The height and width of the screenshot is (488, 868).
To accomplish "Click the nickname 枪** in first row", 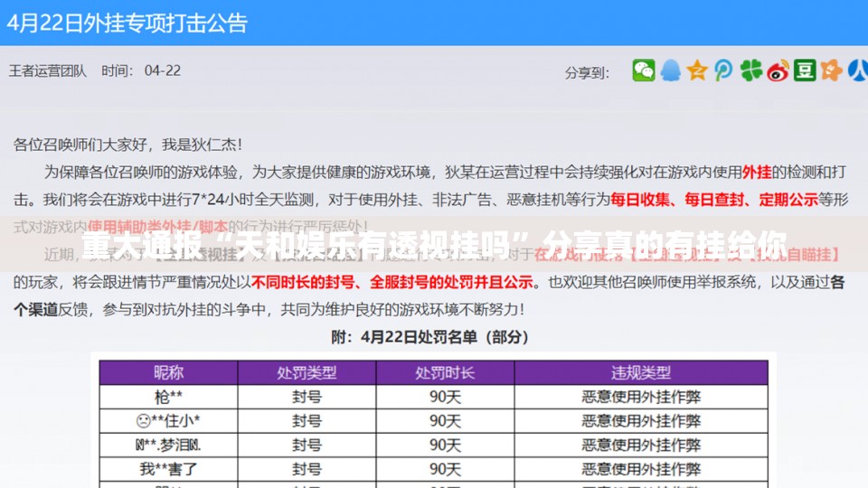I will tap(168, 397).
